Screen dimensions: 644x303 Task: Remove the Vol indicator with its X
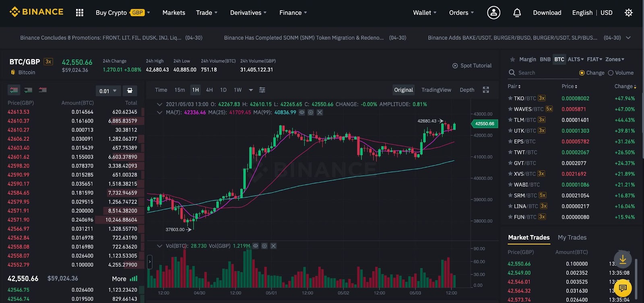[x=273, y=246]
